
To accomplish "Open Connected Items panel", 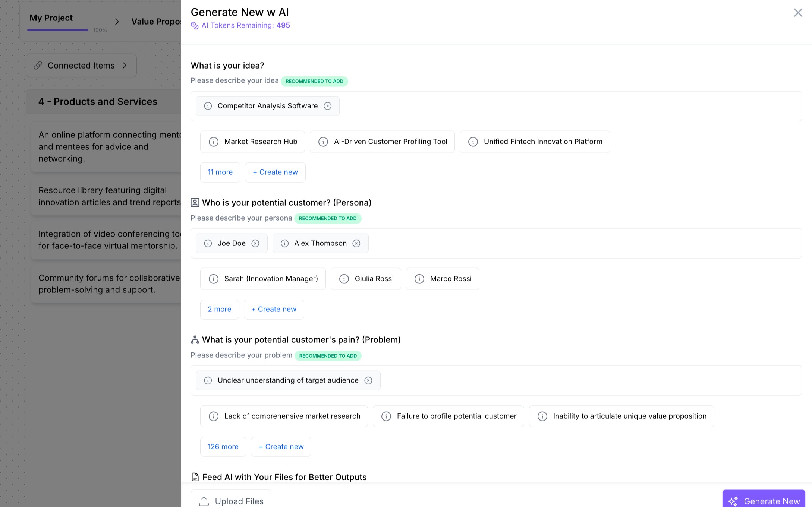I will tap(81, 66).
